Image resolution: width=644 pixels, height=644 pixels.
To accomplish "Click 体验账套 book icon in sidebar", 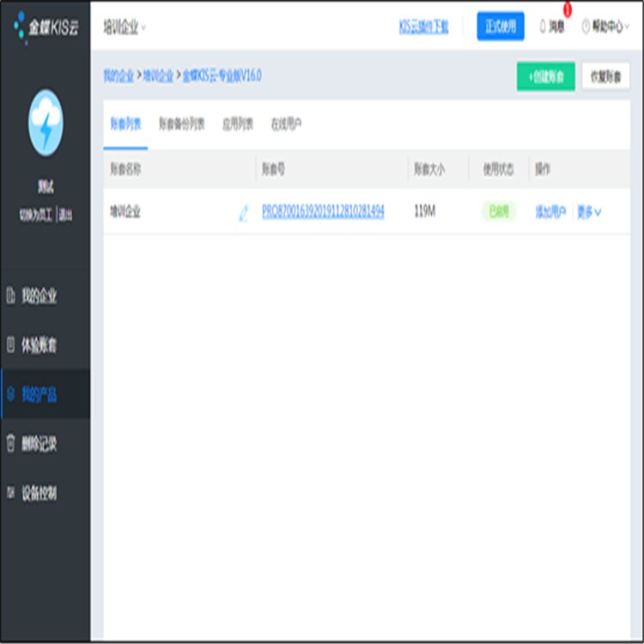I will 10,344.
